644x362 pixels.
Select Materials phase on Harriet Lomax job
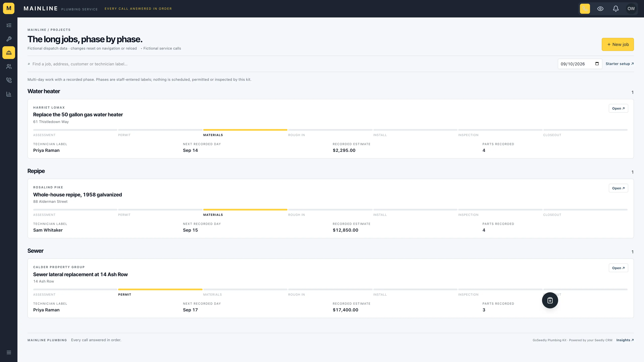click(x=245, y=133)
